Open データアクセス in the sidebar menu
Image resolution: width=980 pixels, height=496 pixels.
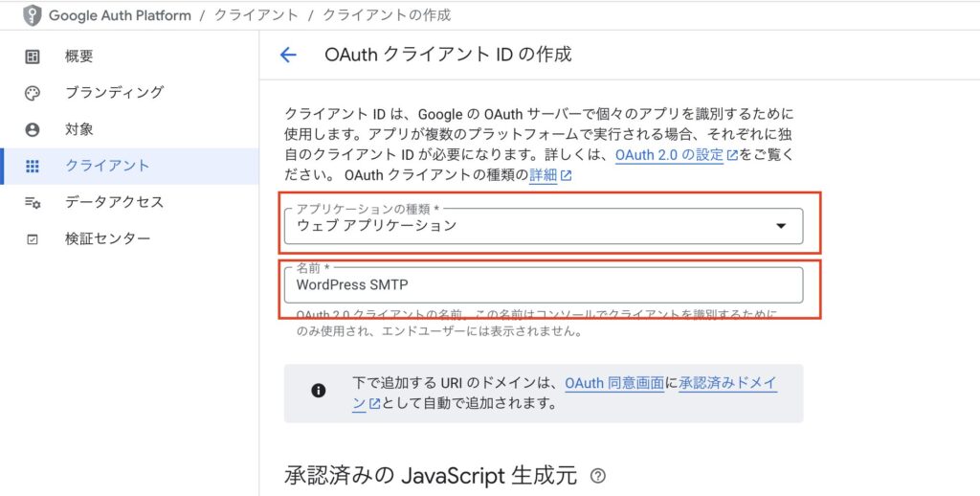129,203
